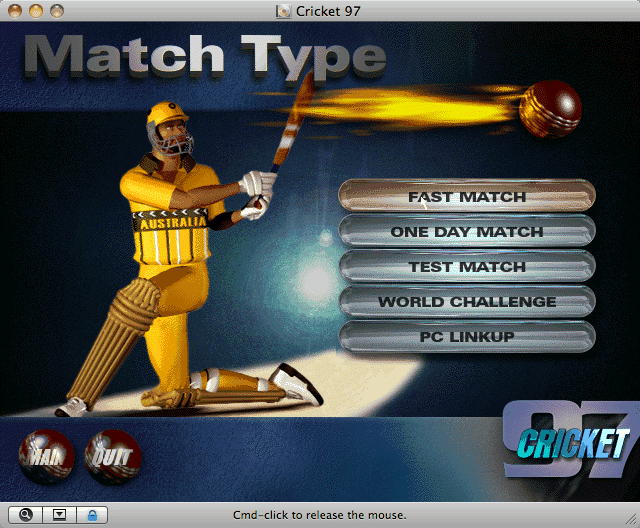Close the Cricket 97 window
The width and height of the screenshot is (640, 528).
[15, 11]
